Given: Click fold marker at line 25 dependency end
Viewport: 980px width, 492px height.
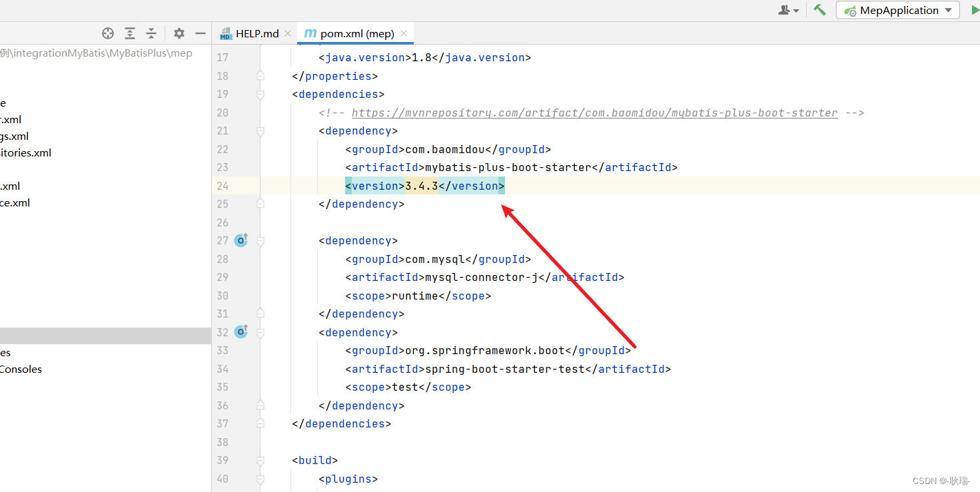Looking at the screenshot, I should coord(260,204).
